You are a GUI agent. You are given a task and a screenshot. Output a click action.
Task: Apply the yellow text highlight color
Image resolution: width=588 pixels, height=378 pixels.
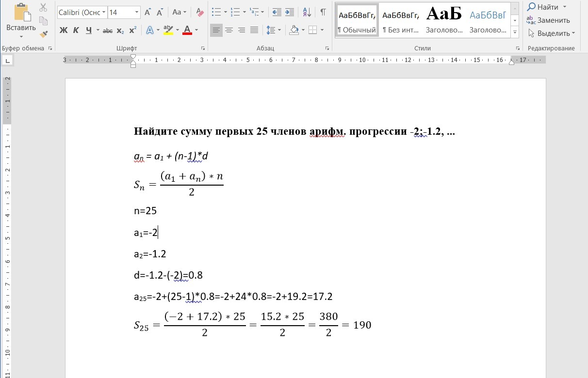pyautogui.click(x=168, y=31)
